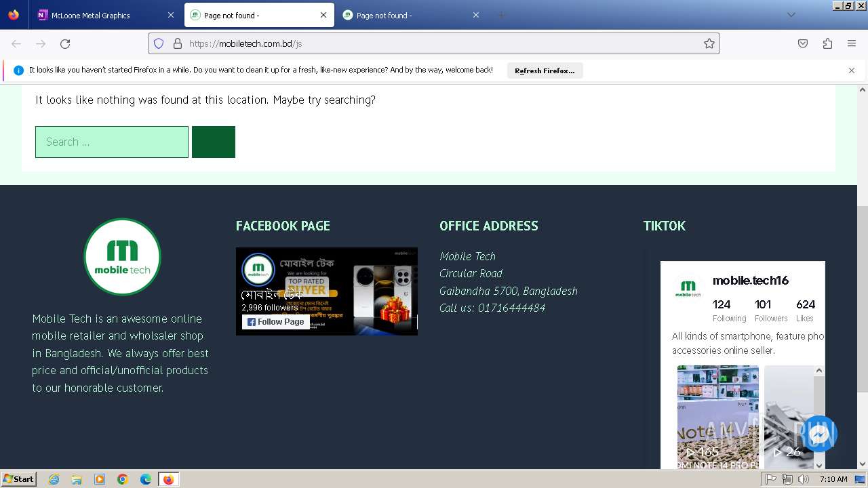The width and height of the screenshot is (868, 488).
Task: Open Firefox application menu
Action: 852,43
